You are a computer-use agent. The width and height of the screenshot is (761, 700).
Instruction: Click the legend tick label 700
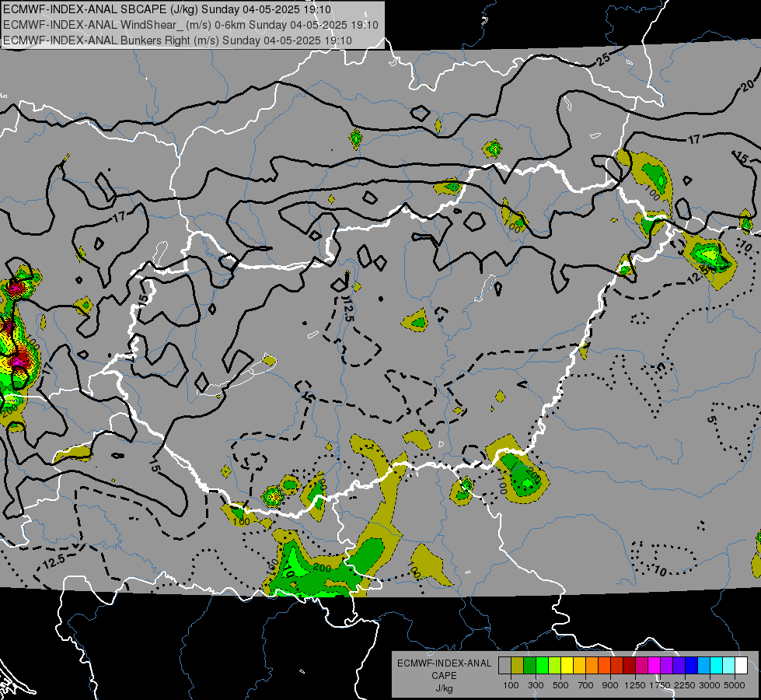586,685
